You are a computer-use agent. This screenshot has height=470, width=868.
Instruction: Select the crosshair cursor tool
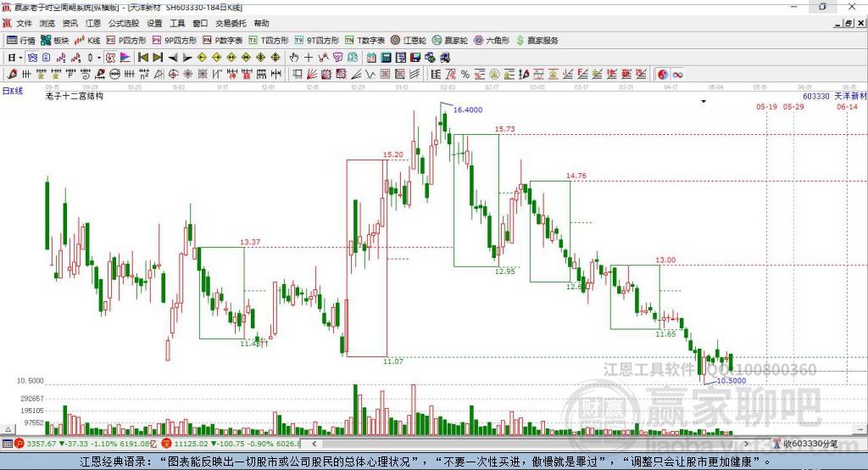pos(309,58)
